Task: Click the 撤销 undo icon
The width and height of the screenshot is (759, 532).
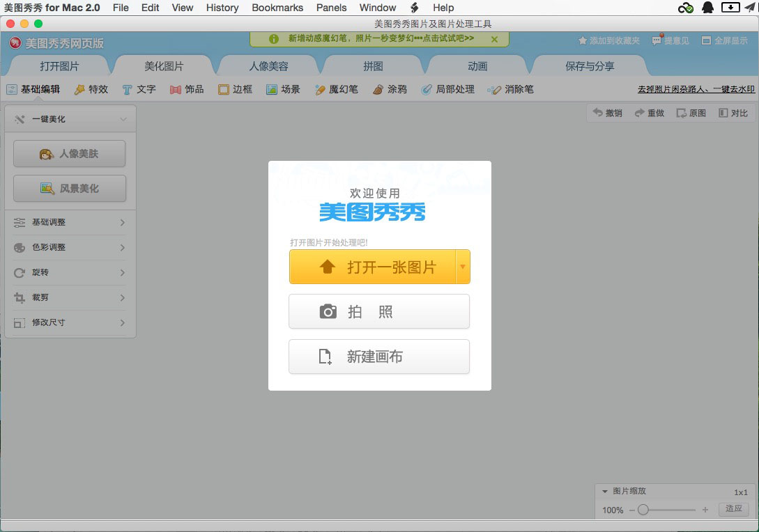Action: pos(597,113)
